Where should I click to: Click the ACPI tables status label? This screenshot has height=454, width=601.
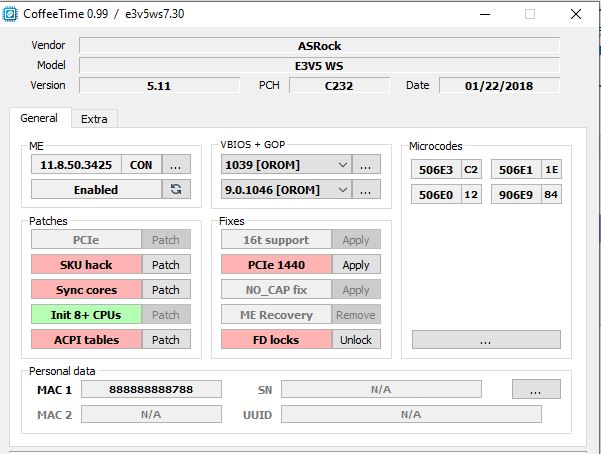click(87, 340)
